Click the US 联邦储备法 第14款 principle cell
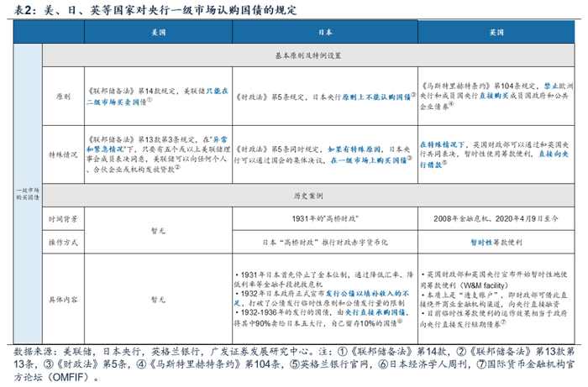 (158, 97)
